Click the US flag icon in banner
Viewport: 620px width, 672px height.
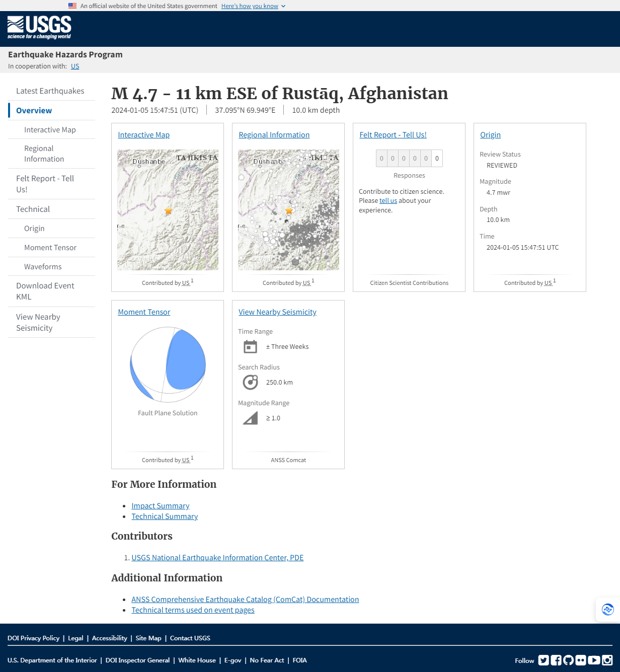(72, 6)
